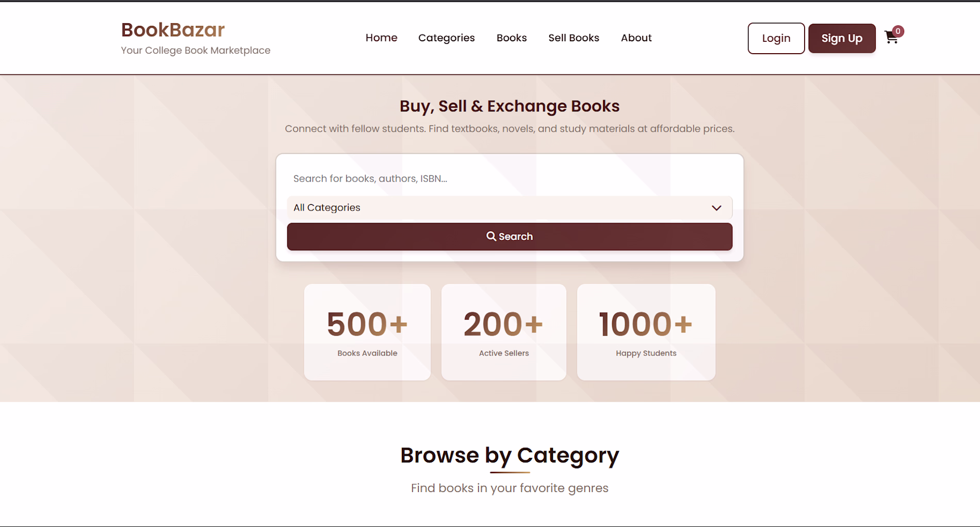Click the Buy, Sell & Exchange Books heading
This screenshot has height=527, width=980.
(x=510, y=106)
